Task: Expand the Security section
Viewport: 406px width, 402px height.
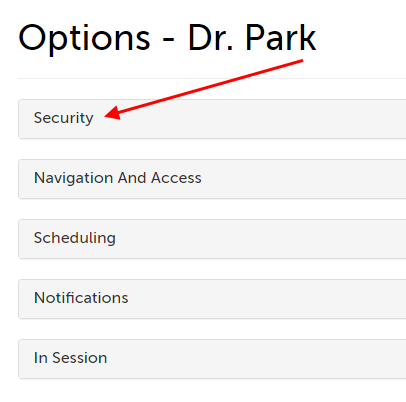Action: (x=212, y=119)
